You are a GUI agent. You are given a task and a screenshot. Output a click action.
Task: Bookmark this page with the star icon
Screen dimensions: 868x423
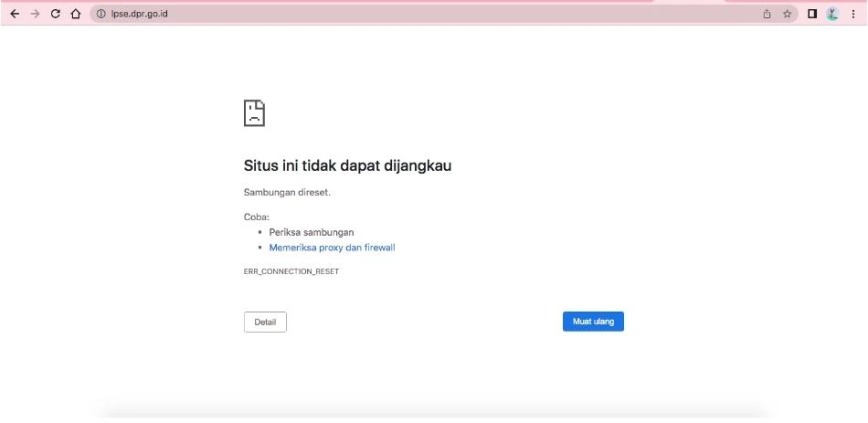(787, 14)
